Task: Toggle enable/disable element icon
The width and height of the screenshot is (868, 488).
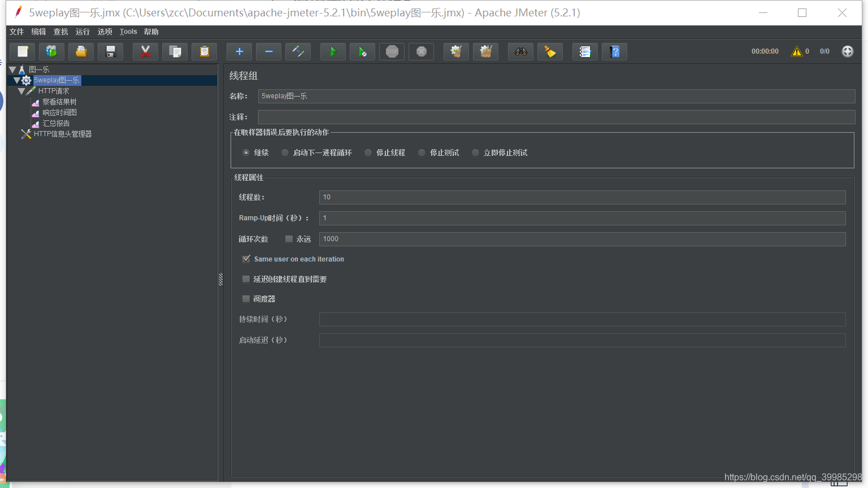Action: click(x=298, y=51)
